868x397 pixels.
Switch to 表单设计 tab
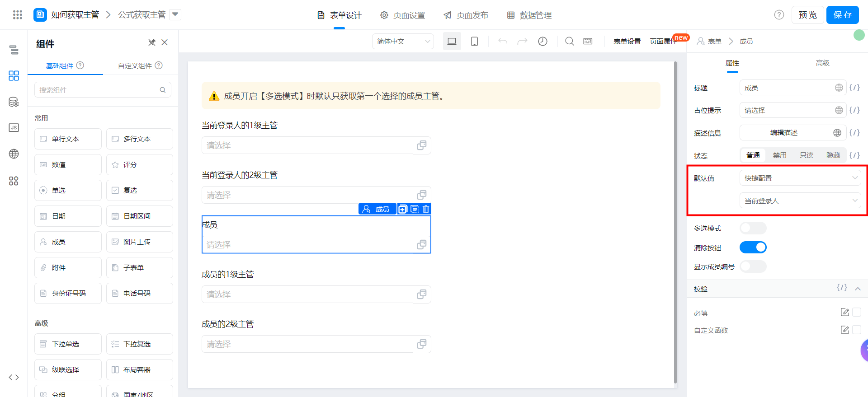[340, 15]
